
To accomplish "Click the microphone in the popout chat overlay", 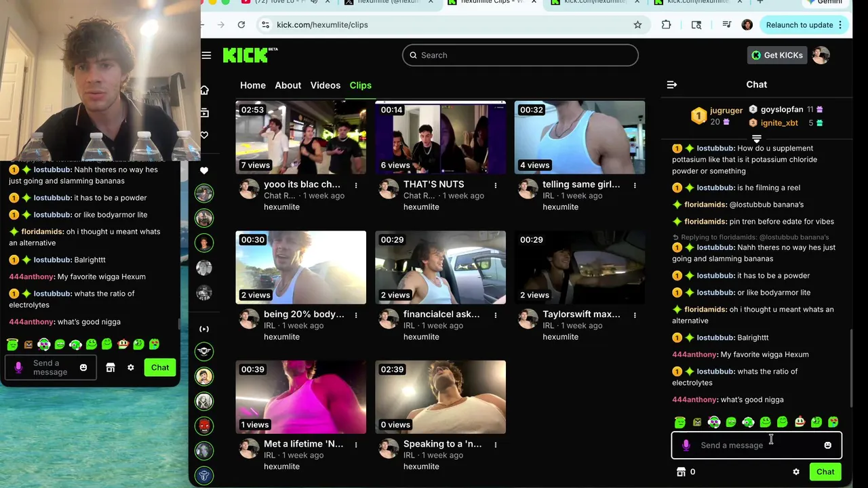I will [x=18, y=367].
